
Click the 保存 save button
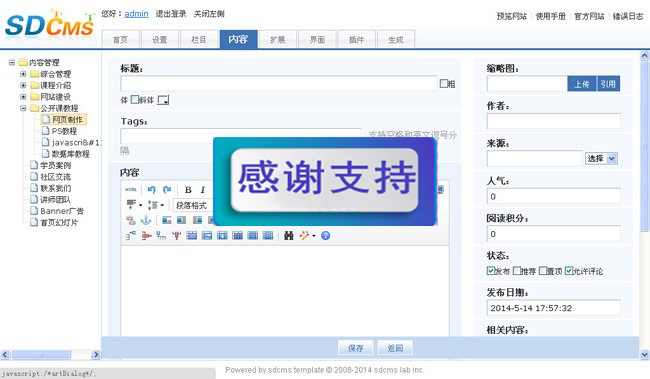click(x=355, y=348)
